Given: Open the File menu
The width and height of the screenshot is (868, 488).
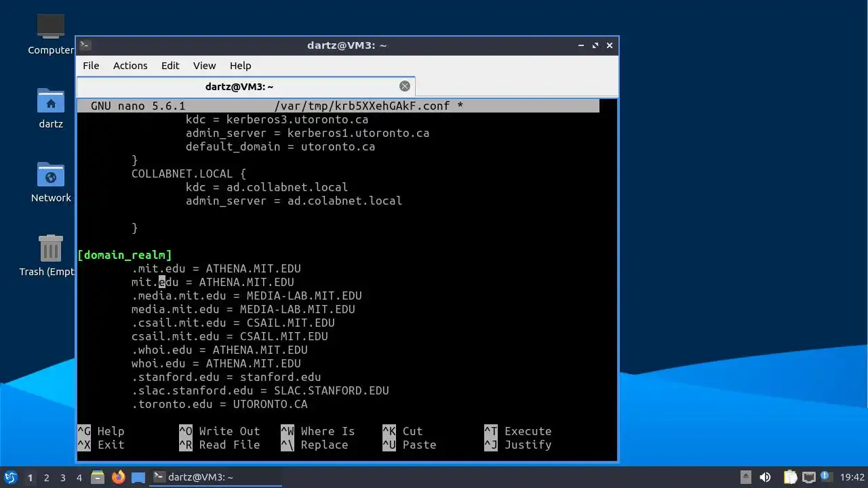Looking at the screenshot, I should (91, 66).
